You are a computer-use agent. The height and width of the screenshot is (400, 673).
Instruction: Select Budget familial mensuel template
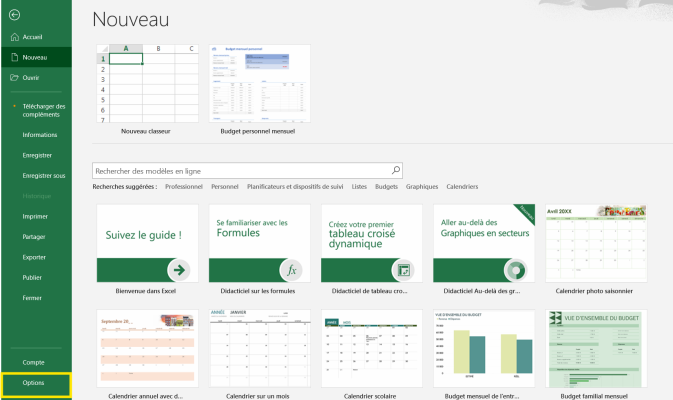tap(596, 348)
